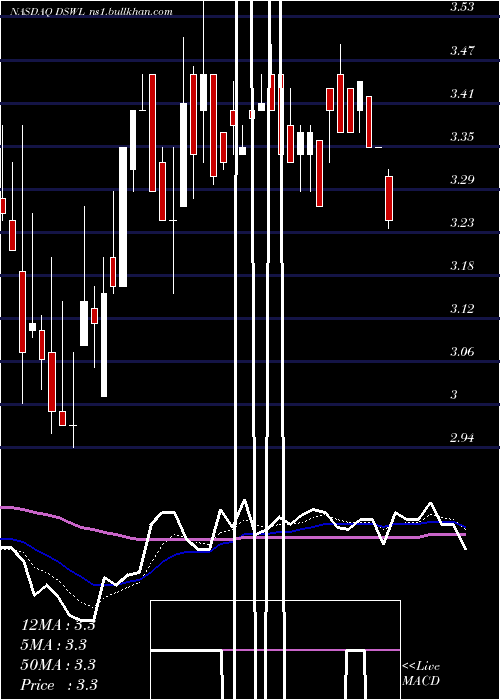Screen dimensions: 500x700
Task: Click the 3.18 price axis label
Action: point(462,266)
